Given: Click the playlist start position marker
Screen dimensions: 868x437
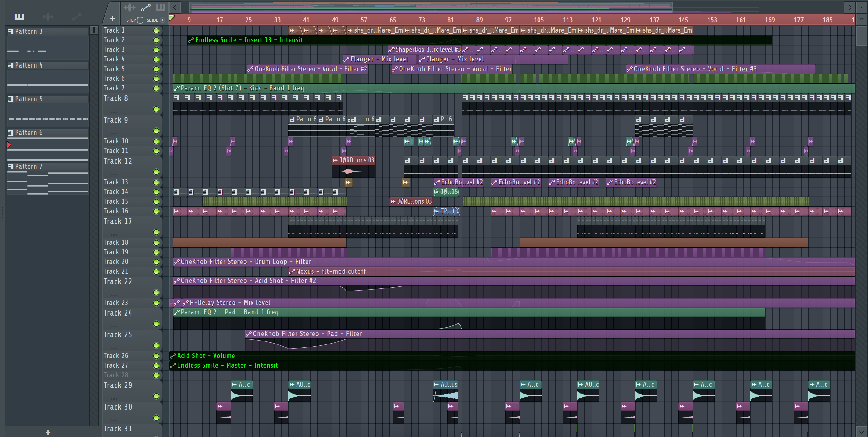Looking at the screenshot, I should (x=171, y=17).
